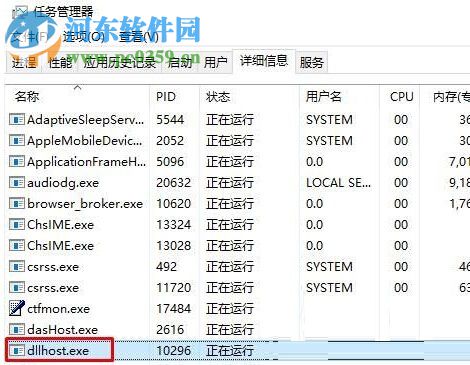Select csrss.exe name with PID 11720

pos(53,288)
